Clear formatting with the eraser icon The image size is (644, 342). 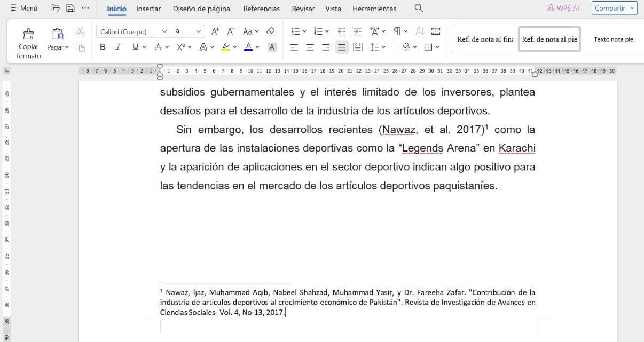coord(271,31)
